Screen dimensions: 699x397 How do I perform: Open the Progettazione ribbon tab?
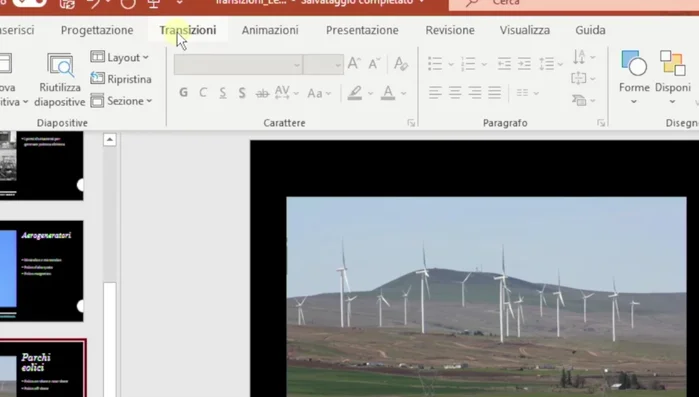pyautogui.click(x=97, y=30)
